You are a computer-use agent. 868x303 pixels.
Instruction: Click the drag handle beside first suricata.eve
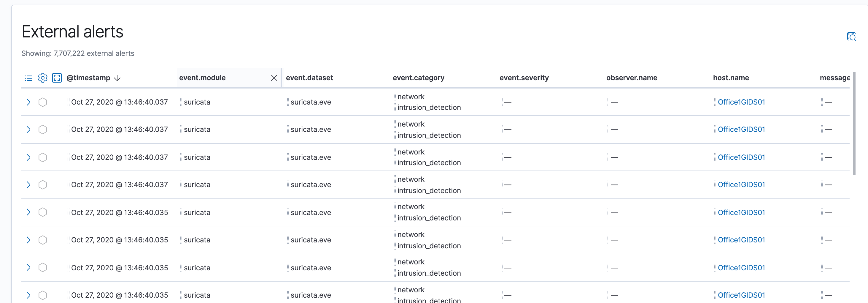point(288,102)
